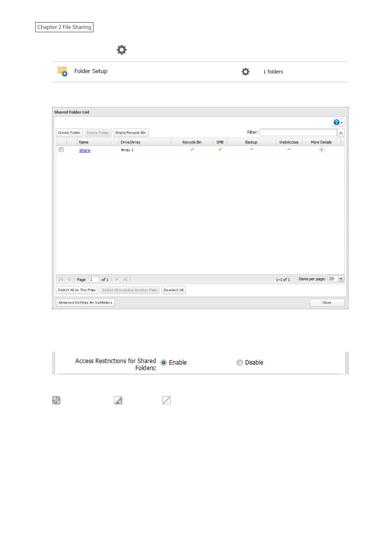
Task: Open Advanced Settings for Subfolders
Action: coord(85,302)
